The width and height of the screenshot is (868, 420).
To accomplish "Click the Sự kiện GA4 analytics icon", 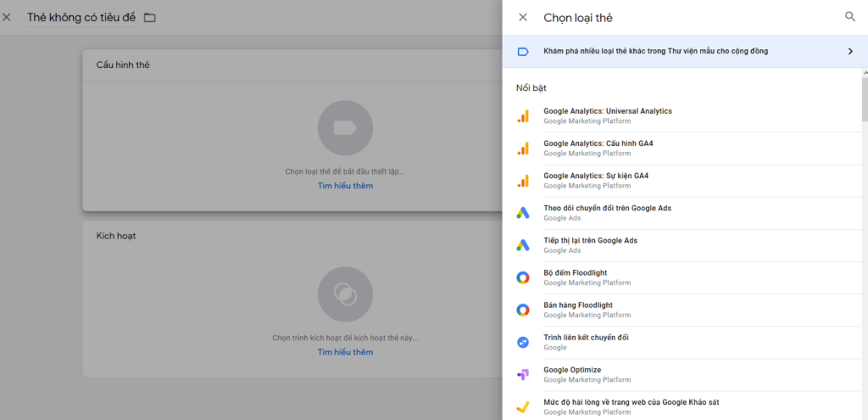I will pyautogui.click(x=523, y=181).
